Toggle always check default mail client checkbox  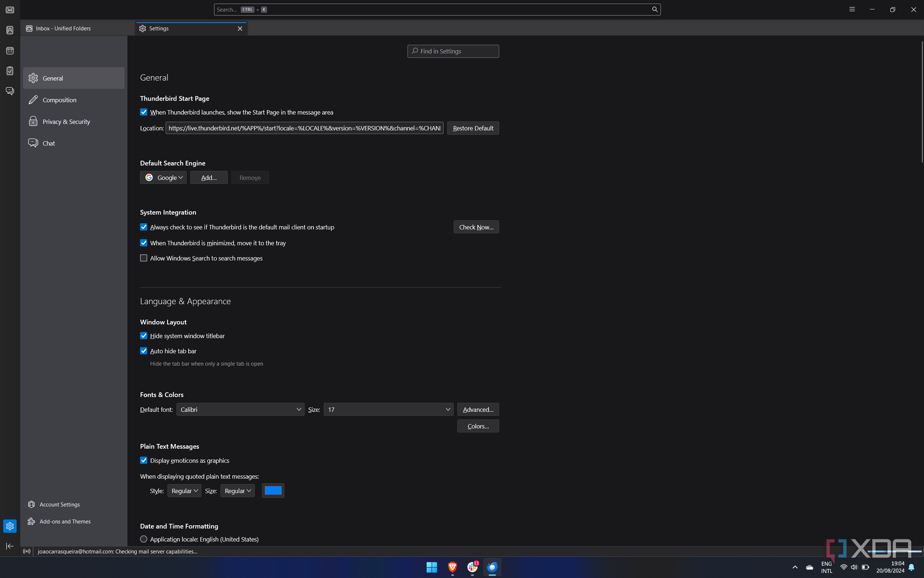(x=144, y=227)
